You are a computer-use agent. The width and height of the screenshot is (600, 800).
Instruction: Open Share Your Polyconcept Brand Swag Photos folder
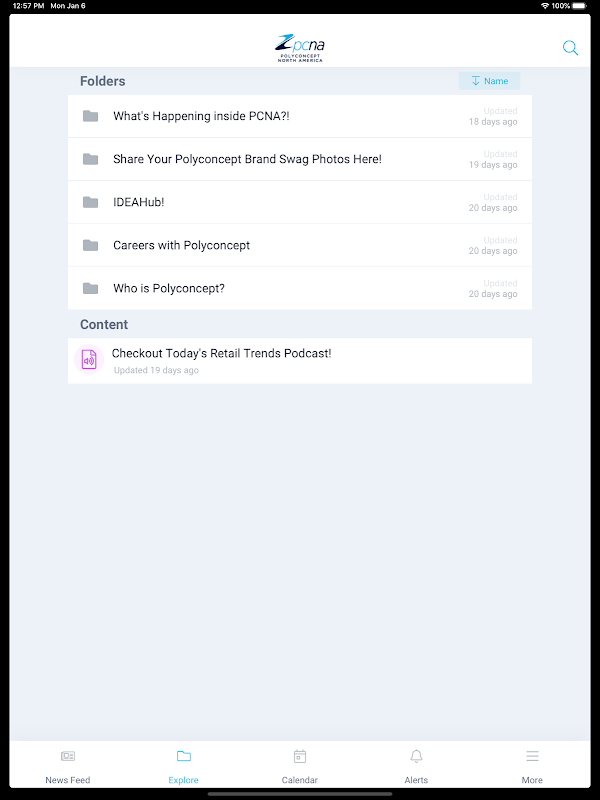[300, 159]
